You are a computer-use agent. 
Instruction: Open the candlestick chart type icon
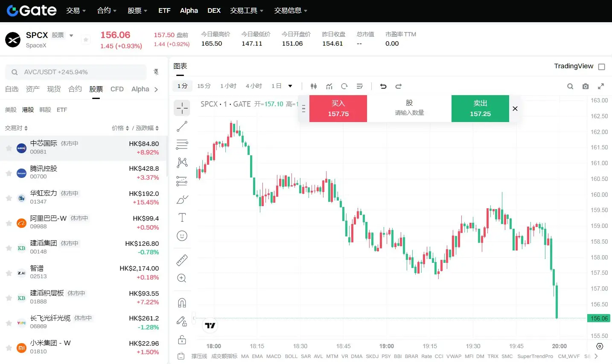[x=314, y=86]
